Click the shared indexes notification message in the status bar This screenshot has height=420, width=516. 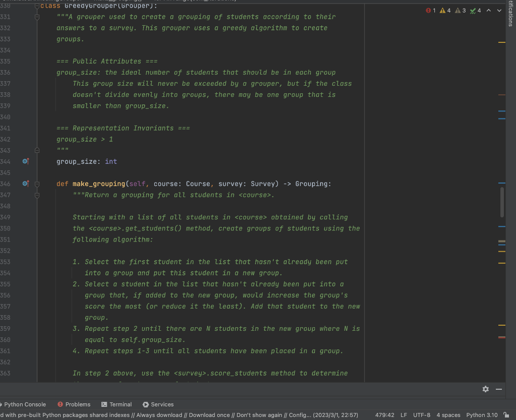[179, 415]
